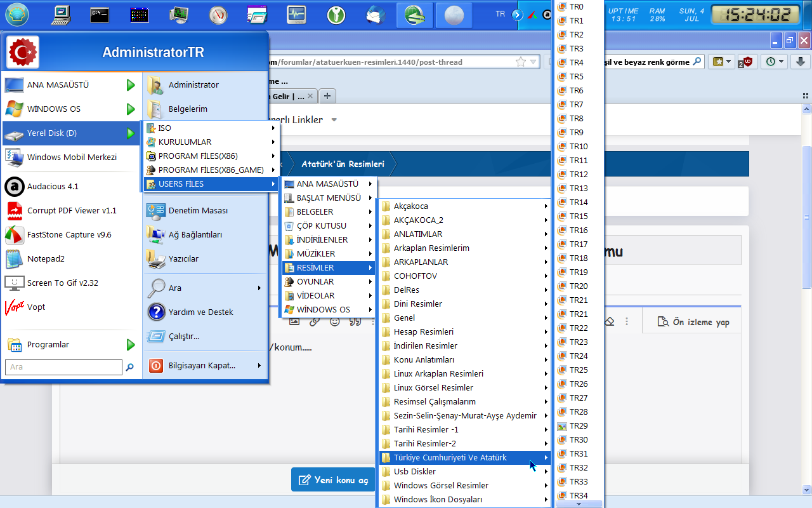Viewport: 812px width, 508px height.
Task: Open the TR10 image file
Action: 578,147
